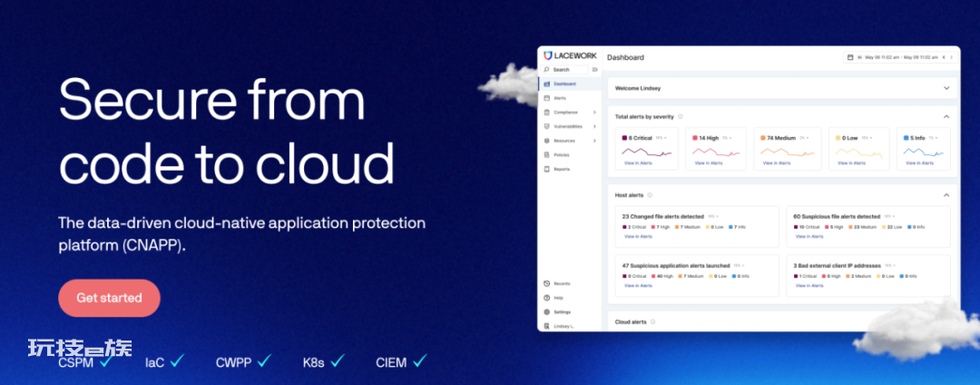Image resolution: width=980 pixels, height=385 pixels.
Task: Open dropdown beside 3 Bad external client IP addresses
Action: (891, 265)
